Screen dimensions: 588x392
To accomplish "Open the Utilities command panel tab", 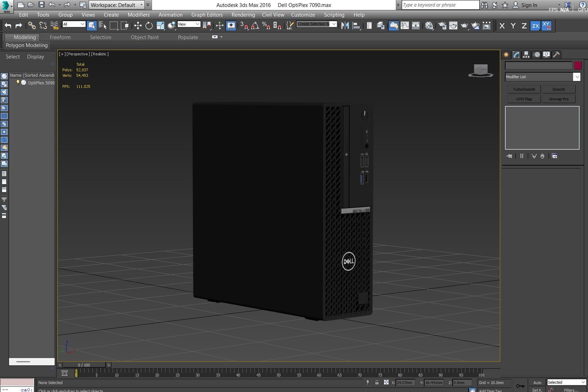I will [x=556, y=55].
